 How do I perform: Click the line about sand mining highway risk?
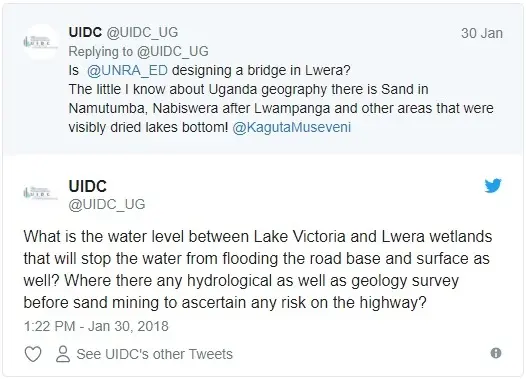225,303
